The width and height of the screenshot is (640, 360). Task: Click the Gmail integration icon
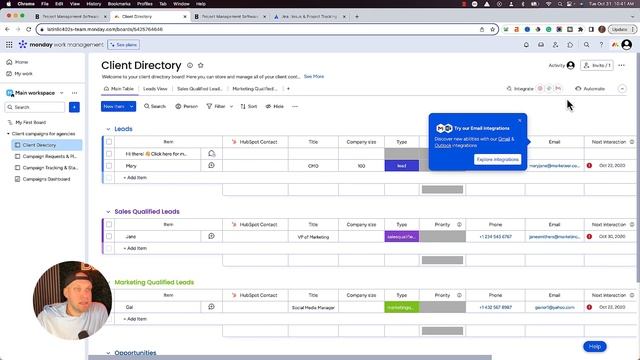(558, 89)
